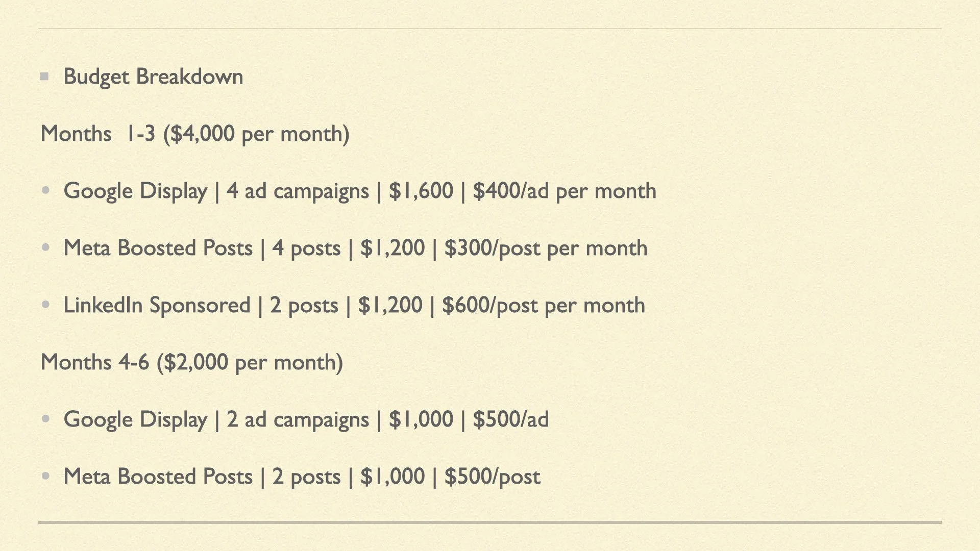The width and height of the screenshot is (980, 551).
Task: Click the Budget Breakdown heading text
Action: click(x=153, y=77)
